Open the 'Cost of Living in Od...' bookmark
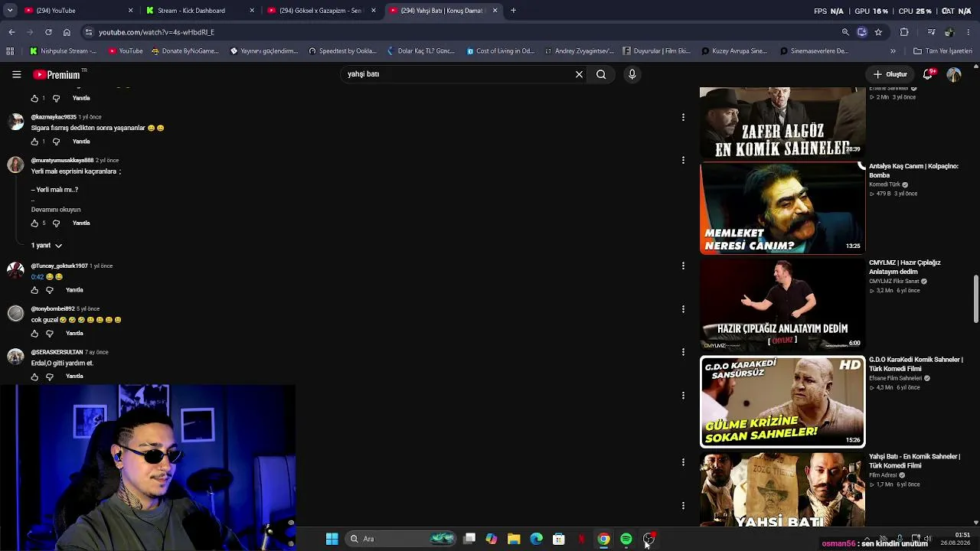The height and width of the screenshot is (551, 980). pos(499,51)
